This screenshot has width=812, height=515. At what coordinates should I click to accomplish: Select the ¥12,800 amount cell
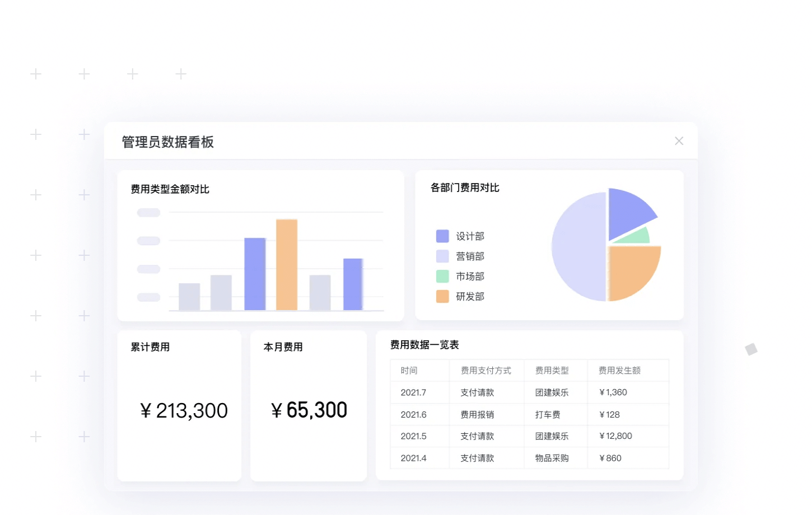tap(615, 436)
